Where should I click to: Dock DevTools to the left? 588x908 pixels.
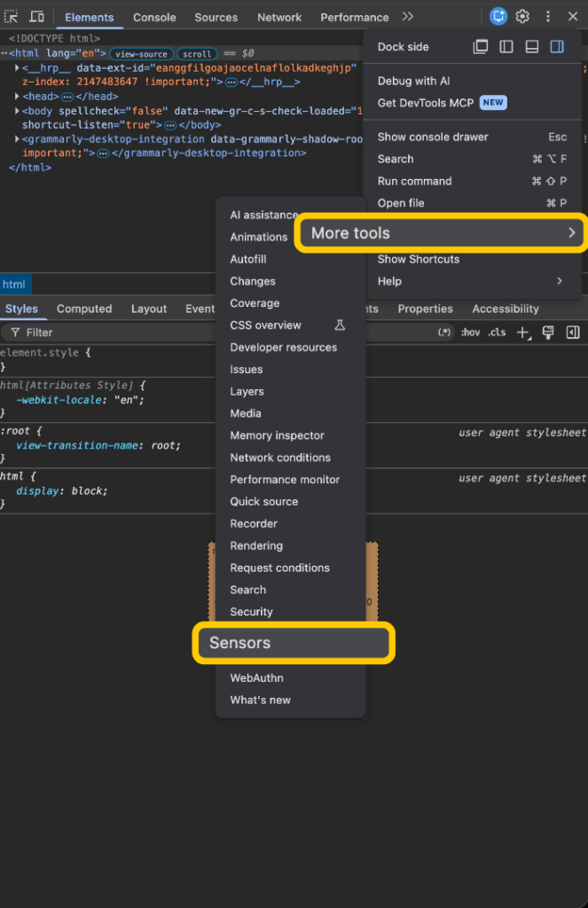point(506,46)
